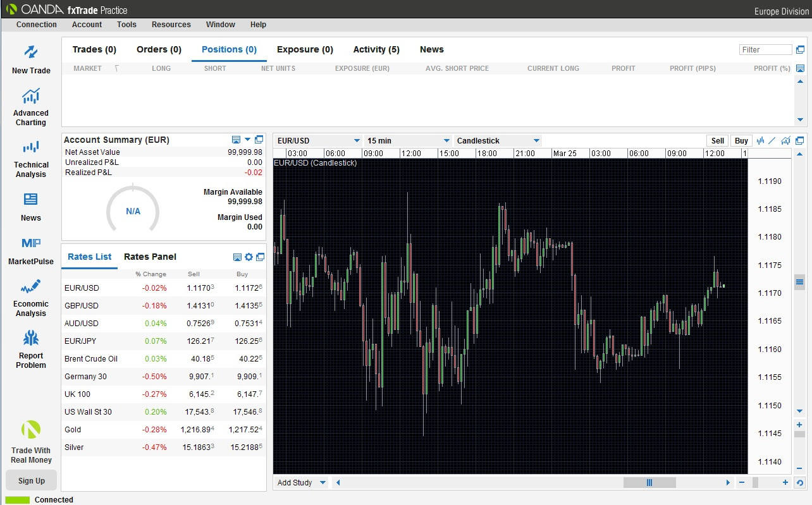Click the Account Summary collapse panel icon
812x505 pixels.
[236, 140]
